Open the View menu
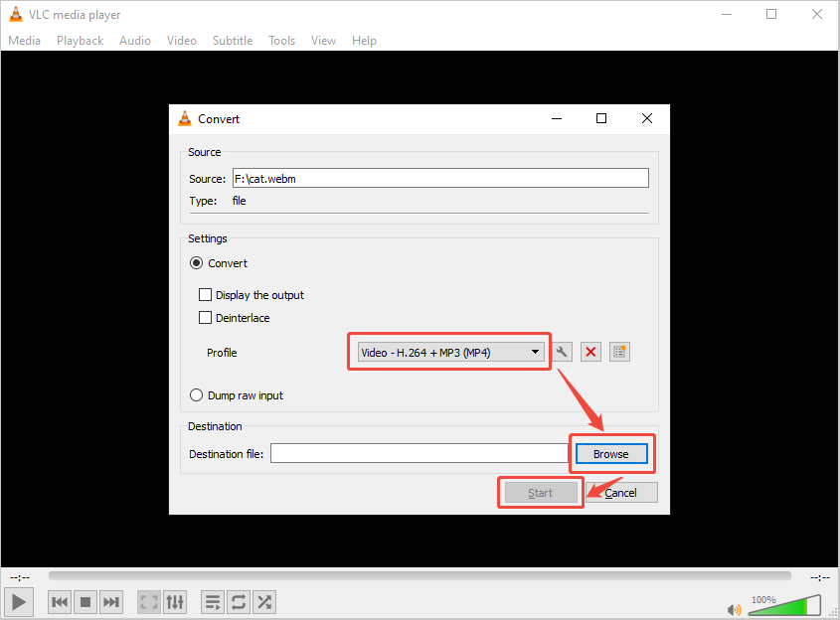This screenshot has height=620, width=840. point(323,41)
